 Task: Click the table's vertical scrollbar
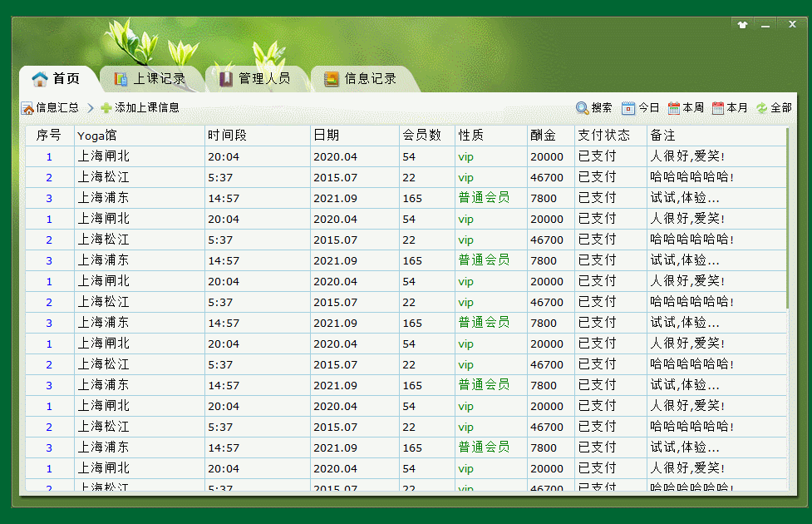point(788,218)
